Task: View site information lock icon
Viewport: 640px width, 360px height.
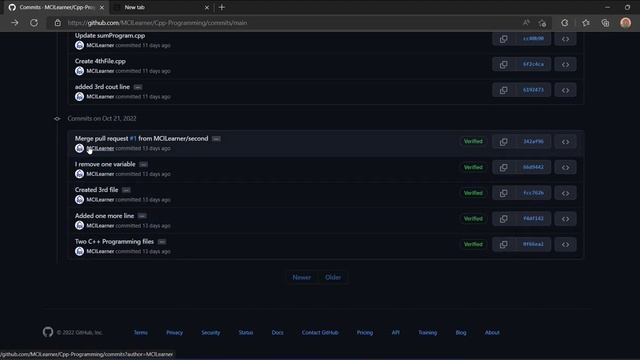Action: [58, 23]
